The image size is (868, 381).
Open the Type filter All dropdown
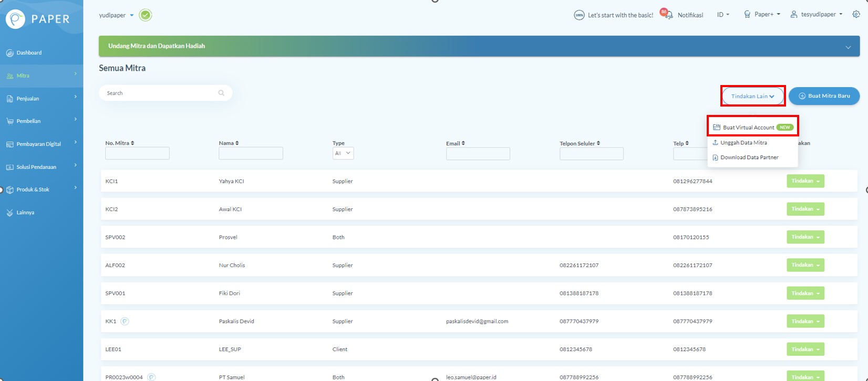pos(343,153)
